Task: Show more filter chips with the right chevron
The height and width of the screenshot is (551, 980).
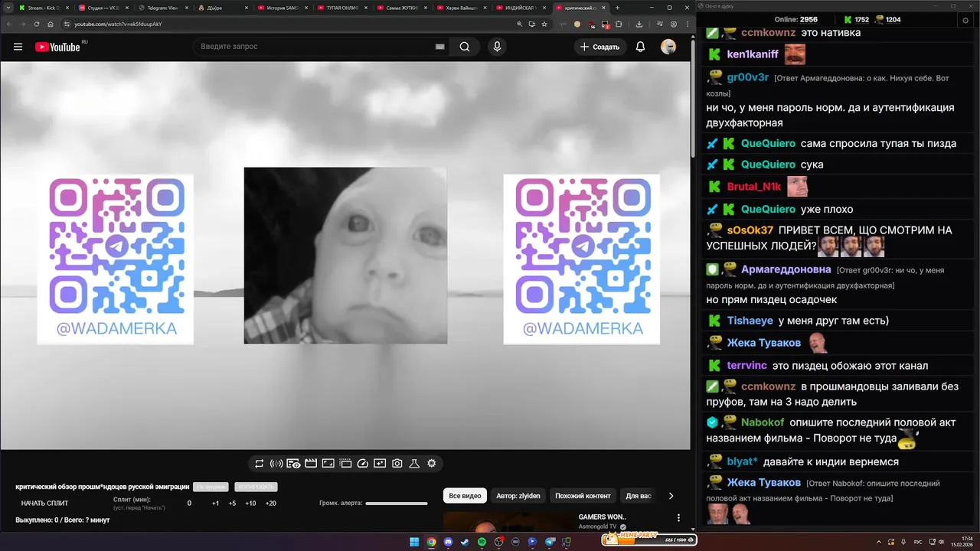Action: point(671,496)
